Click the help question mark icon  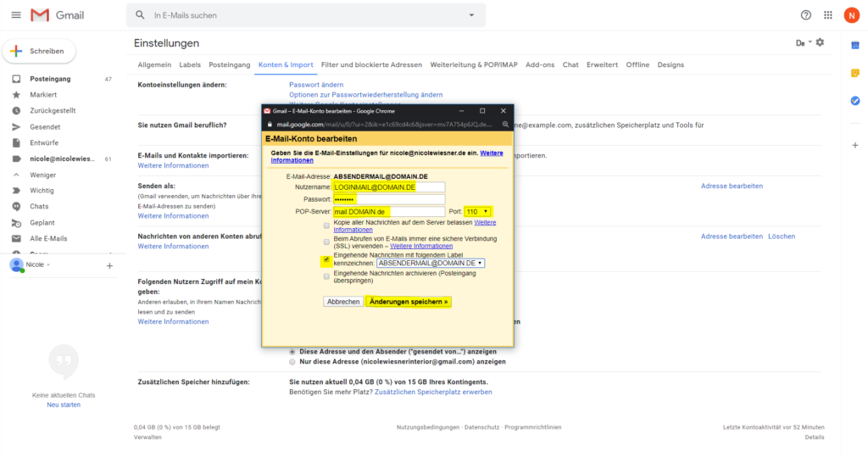(x=805, y=15)
